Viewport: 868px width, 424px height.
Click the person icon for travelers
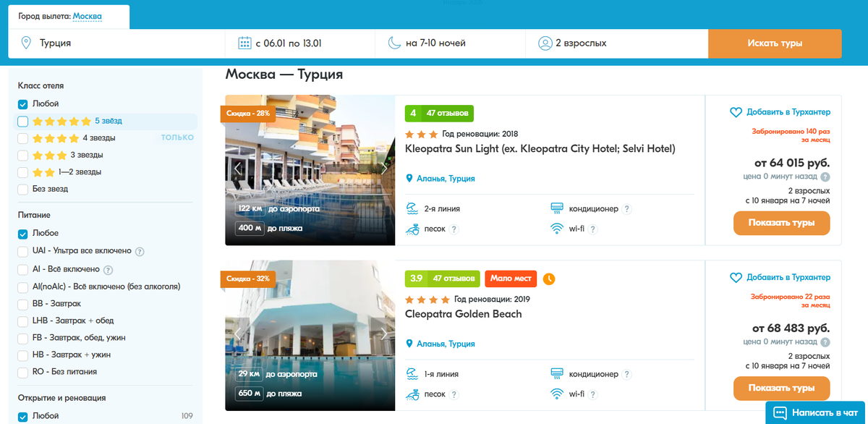click(545, 43)
